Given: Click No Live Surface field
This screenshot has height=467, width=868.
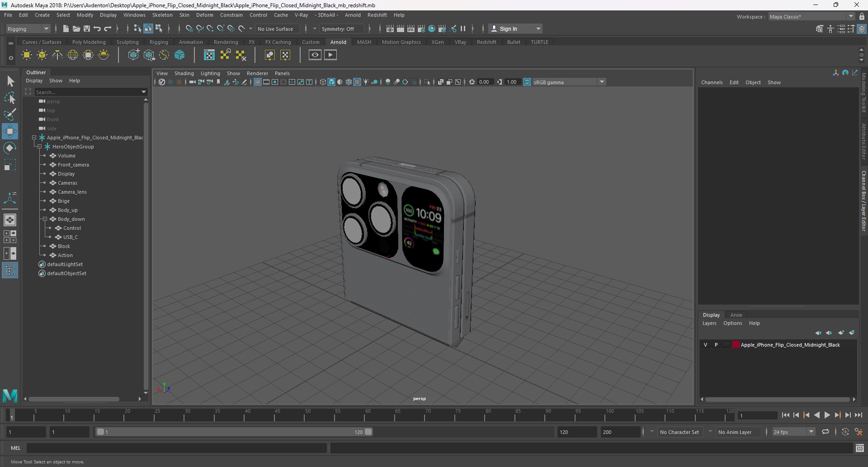Looking at the screenshot, I should pos(277,29).
